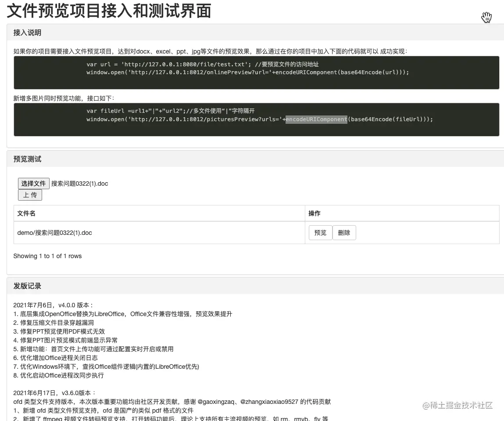Click the 上传 upload button
Screen dimensions: 504x421
click(30, 194)
